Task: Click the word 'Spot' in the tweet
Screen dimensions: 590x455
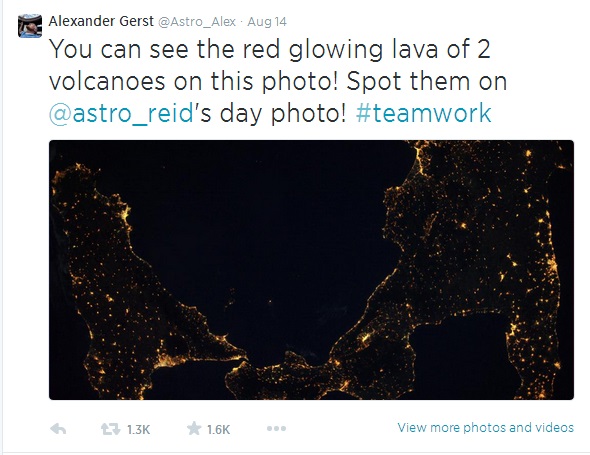Action: pyautogui.click(x=373, y=82)
